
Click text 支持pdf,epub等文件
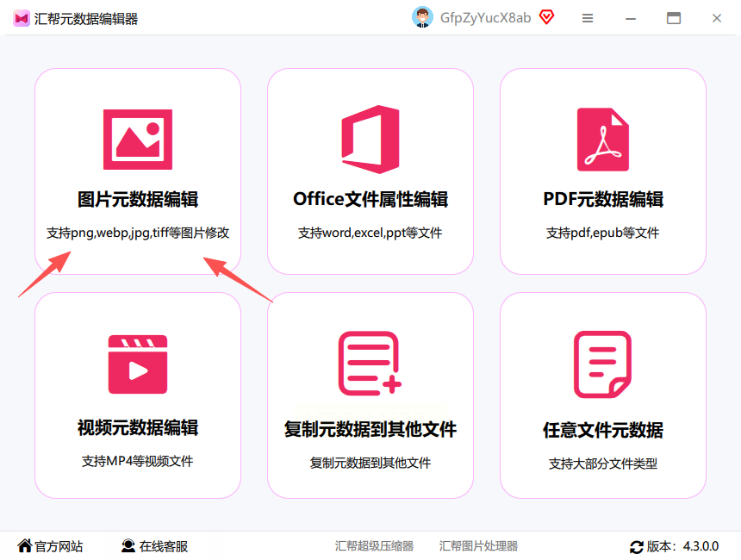coord(602,233)
